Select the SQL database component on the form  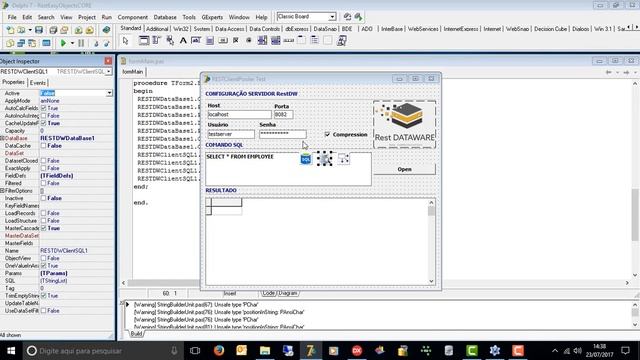(x=305, y=159)
